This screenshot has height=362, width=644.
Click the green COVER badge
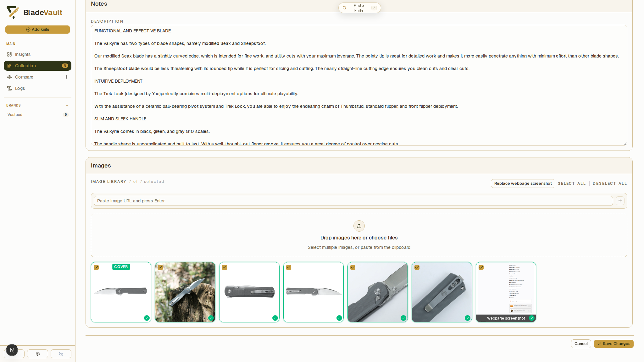pos(121,267)
